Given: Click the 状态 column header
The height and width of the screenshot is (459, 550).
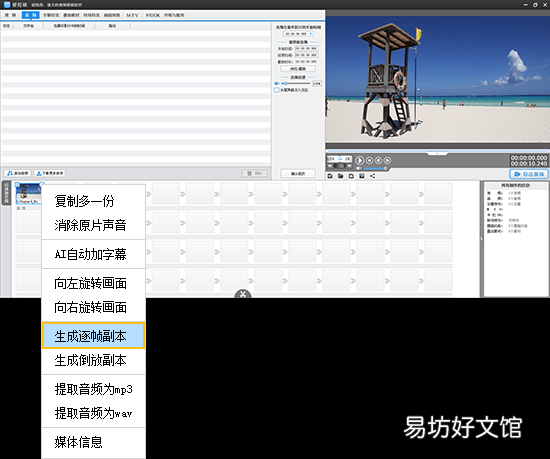Looking at the screenshot, I should [7, 26].
